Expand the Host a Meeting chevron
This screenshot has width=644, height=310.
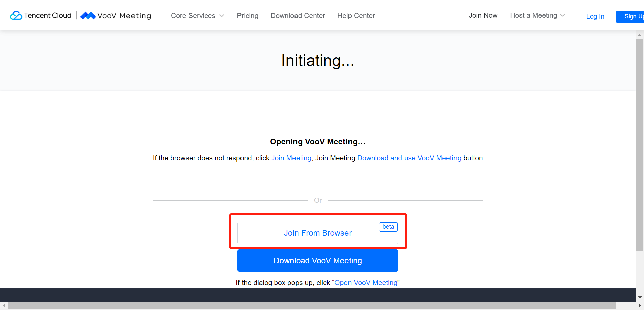click(x=563, y=15)
